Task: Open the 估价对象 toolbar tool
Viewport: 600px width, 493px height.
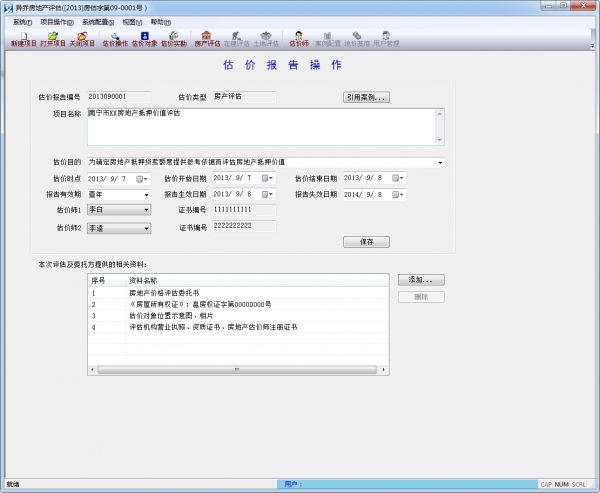Action: (x=145, y=39)
